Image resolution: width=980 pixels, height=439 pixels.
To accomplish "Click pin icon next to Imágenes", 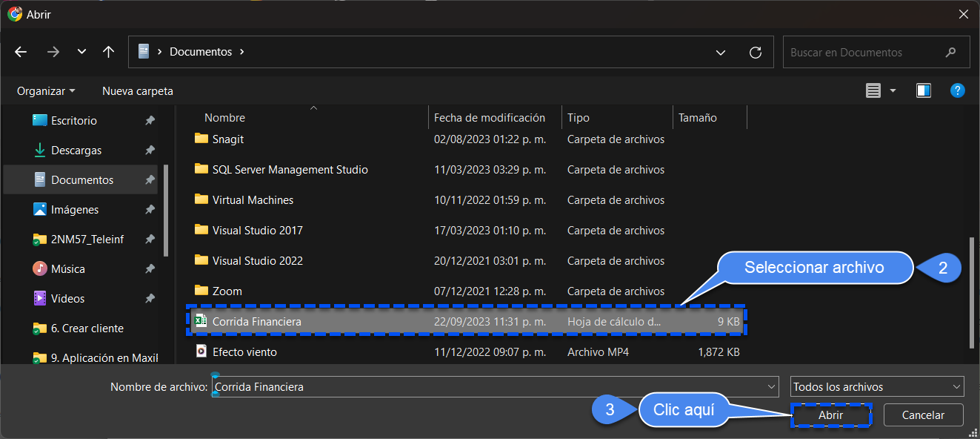I will [150, 209].
